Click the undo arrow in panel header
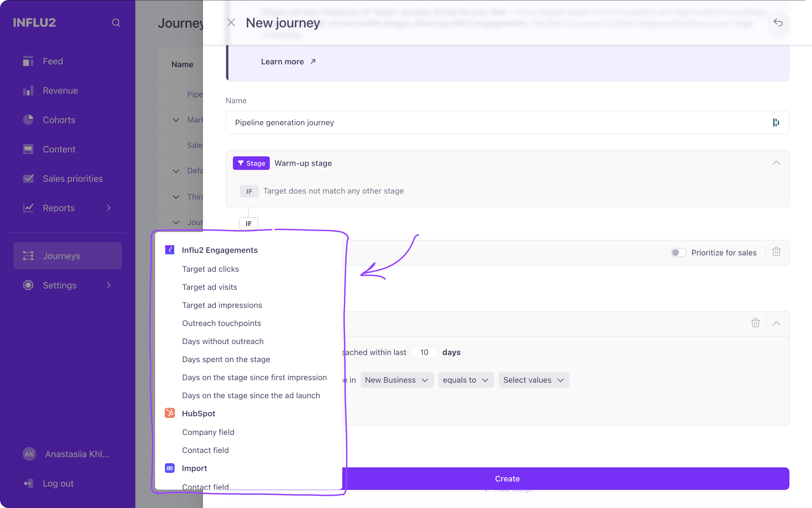Viewport: 812px width, 508px height. [778, 23]
